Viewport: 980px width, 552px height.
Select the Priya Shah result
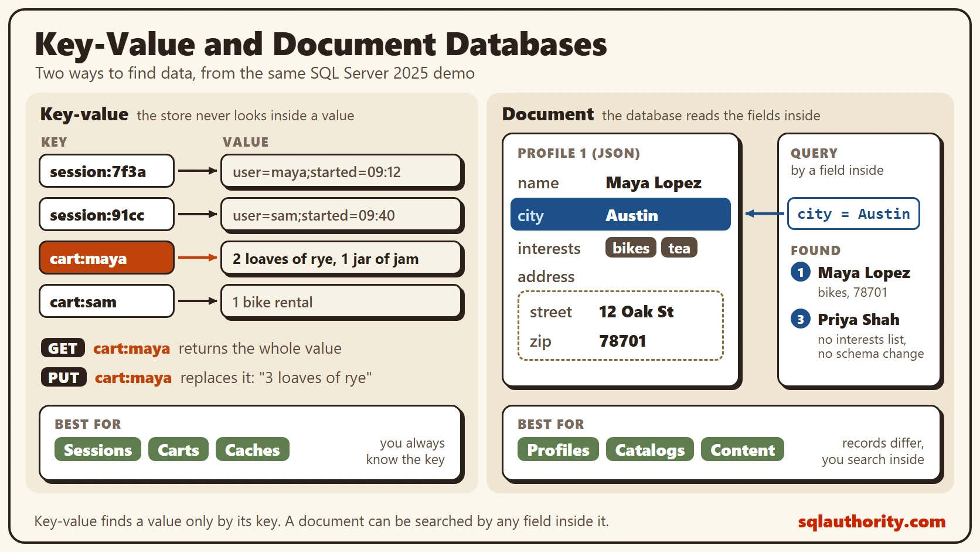[858, 320]
